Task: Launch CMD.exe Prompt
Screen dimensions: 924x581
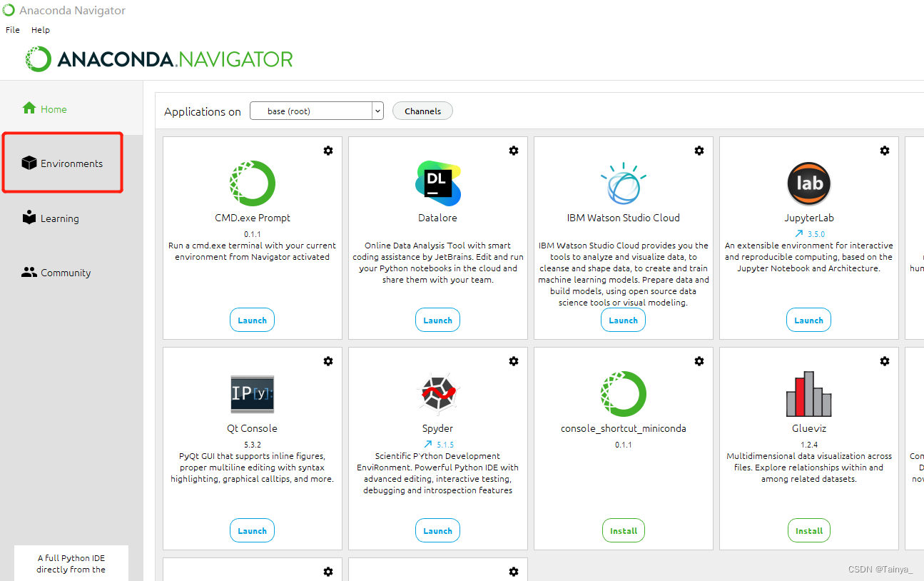Action: pyautogui.click(x=252, y=320)
